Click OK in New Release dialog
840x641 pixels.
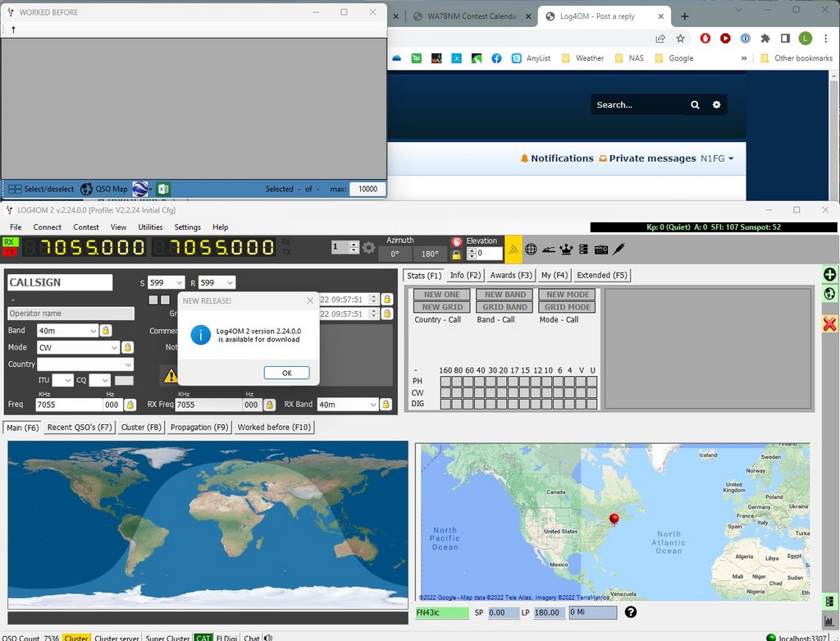click(x=286, y=373)
